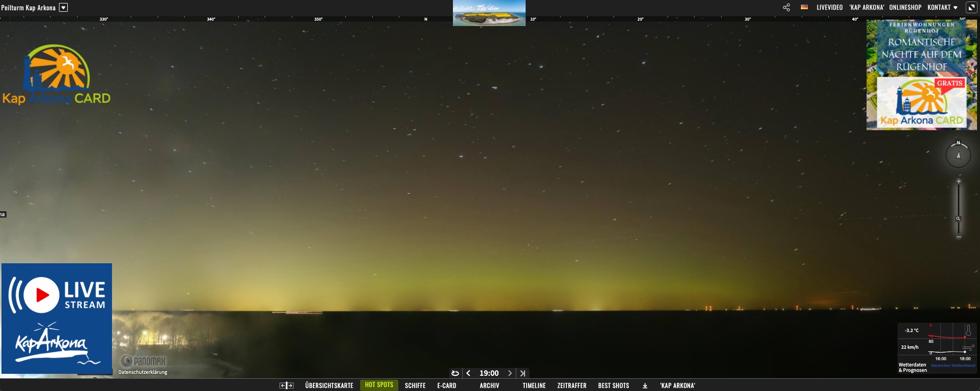Open the Archiv menu item
This screenshot has width=980, height=391.
pyautogui.click(x=489, y=386)
